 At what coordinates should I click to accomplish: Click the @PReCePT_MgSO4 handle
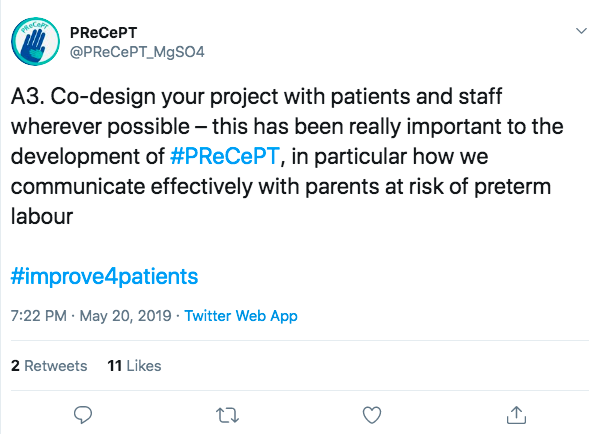[x=137, y=52]
